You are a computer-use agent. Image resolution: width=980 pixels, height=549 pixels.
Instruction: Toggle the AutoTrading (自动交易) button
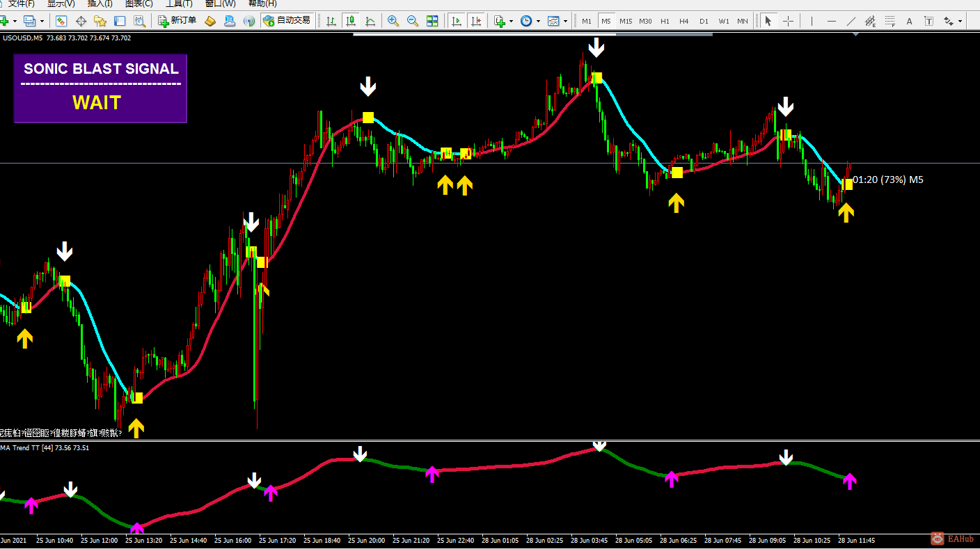click(287, 21)
